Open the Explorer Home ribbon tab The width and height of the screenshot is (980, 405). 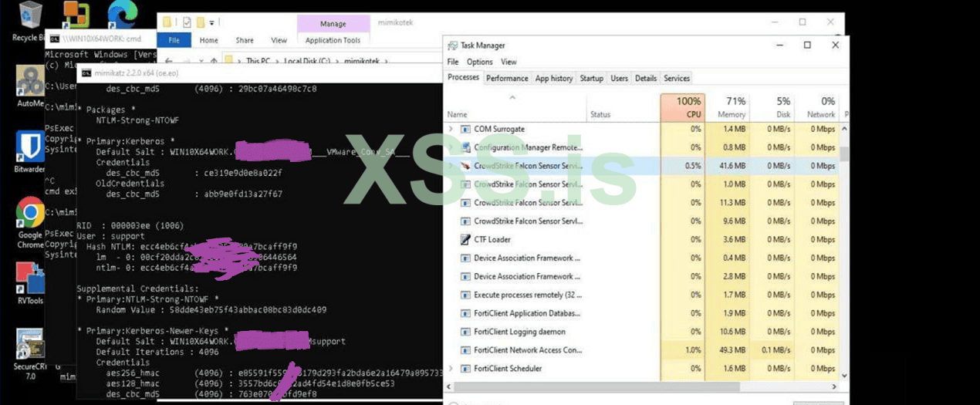208,40
